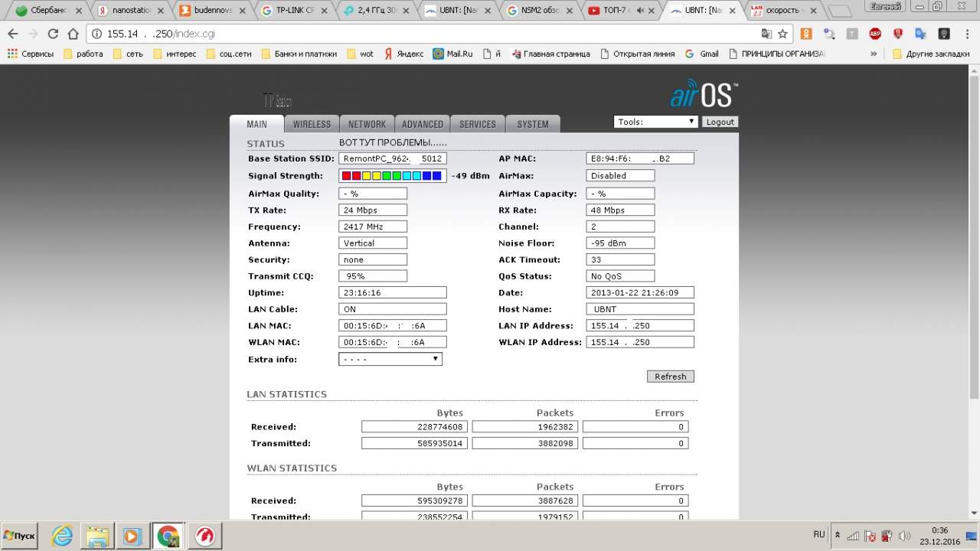Open the ABP Adblock Plus extension icon
Screen dimensions: 980x551
click(x=875, y=34)
